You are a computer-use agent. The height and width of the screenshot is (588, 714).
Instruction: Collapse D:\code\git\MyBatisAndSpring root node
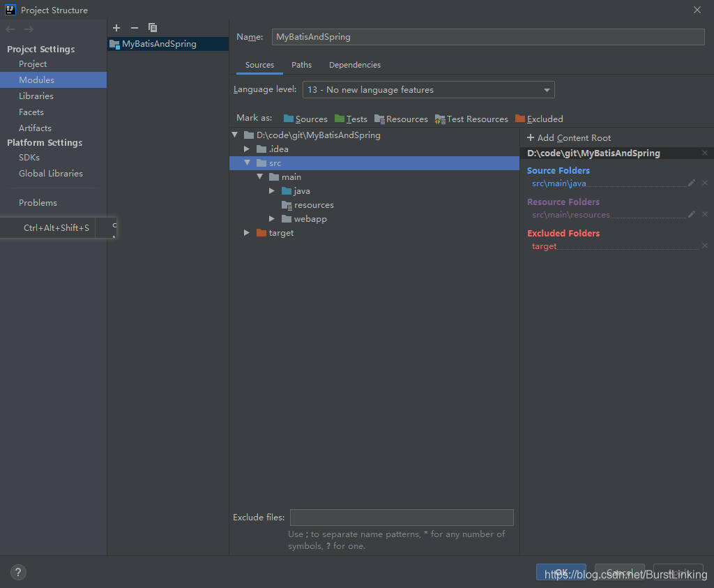(x=235, y=135)
